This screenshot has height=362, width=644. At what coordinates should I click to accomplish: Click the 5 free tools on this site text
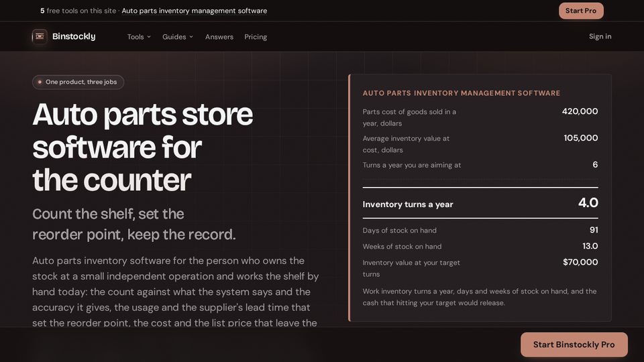tap(78, 11)
